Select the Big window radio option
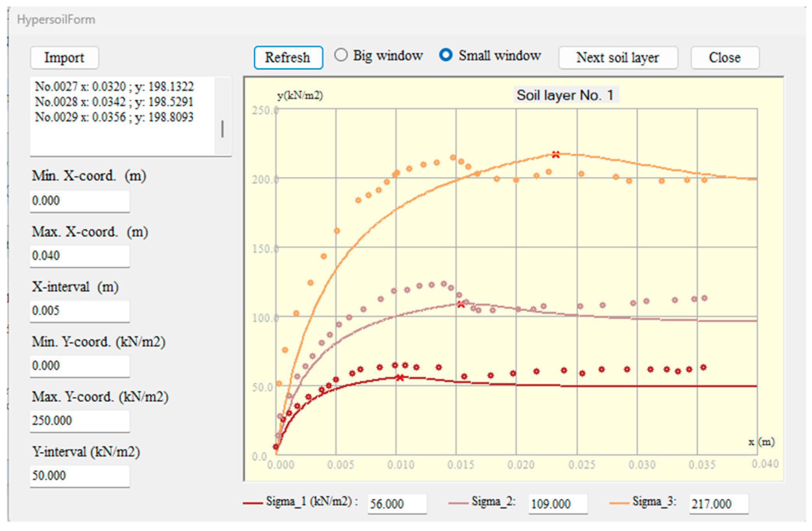This screenshot has height=531, width=812. pyautogui.click(x=341, y=55)
